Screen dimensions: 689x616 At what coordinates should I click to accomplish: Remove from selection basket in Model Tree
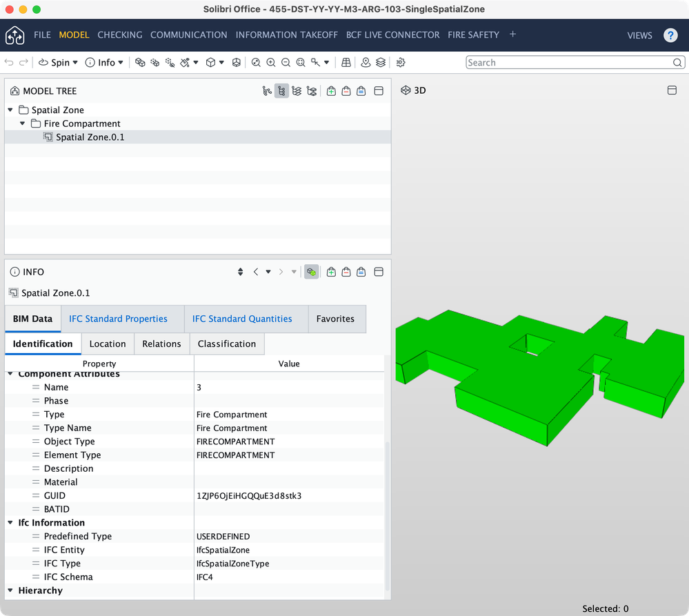(346, 91)
